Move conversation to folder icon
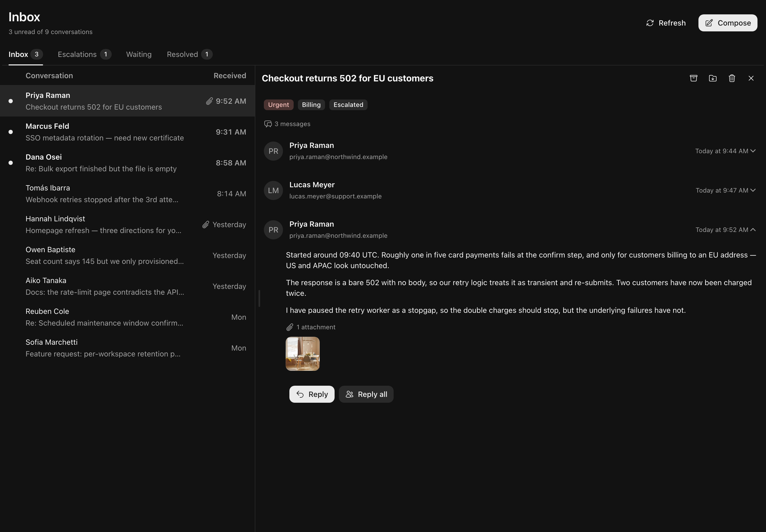The image size is (766, 532). [x=713, y=78]
